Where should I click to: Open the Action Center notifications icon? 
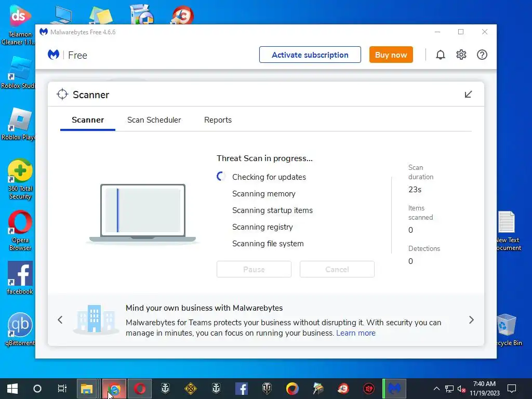[512, 389]
